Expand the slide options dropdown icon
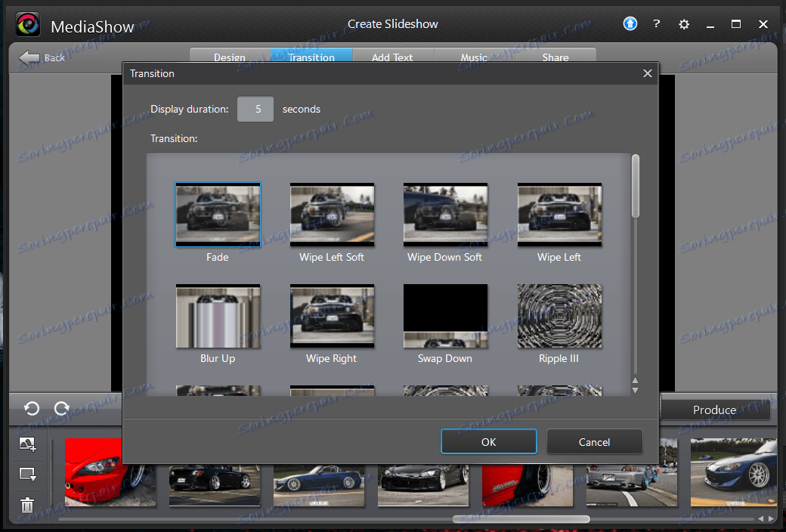The height and width of the screenshot is (532, 786). point(27,475)
